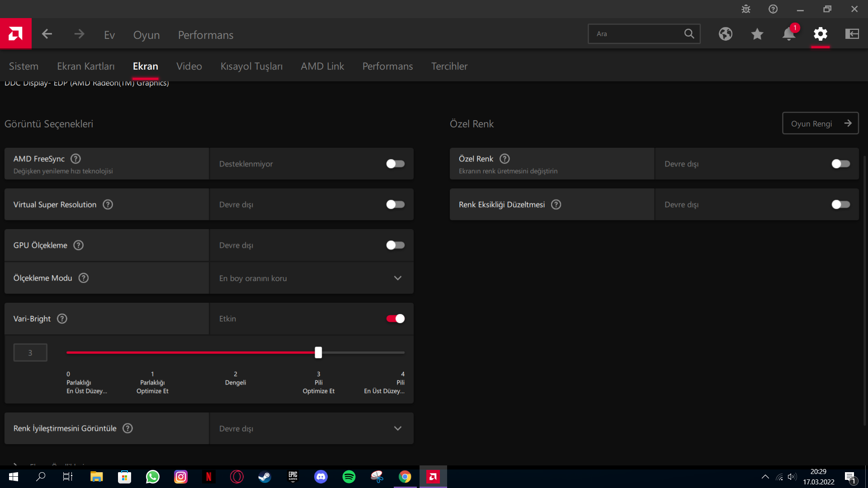Open the web browser globe icon
Viewport: 868px width, 488px height.
(726, 34)
